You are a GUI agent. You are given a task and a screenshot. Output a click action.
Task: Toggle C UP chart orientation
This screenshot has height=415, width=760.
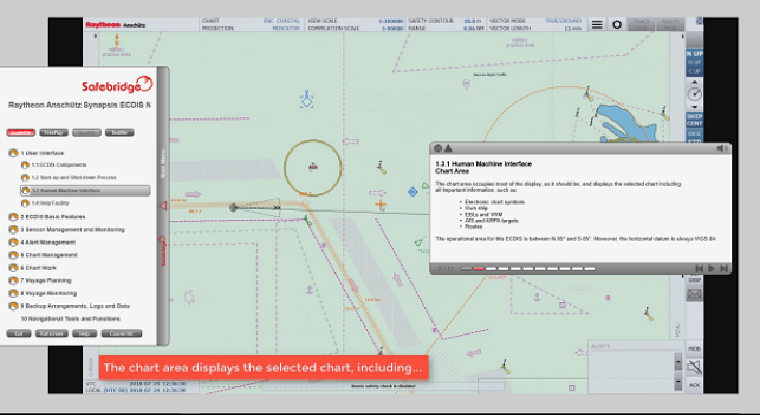tap(694, 71)
